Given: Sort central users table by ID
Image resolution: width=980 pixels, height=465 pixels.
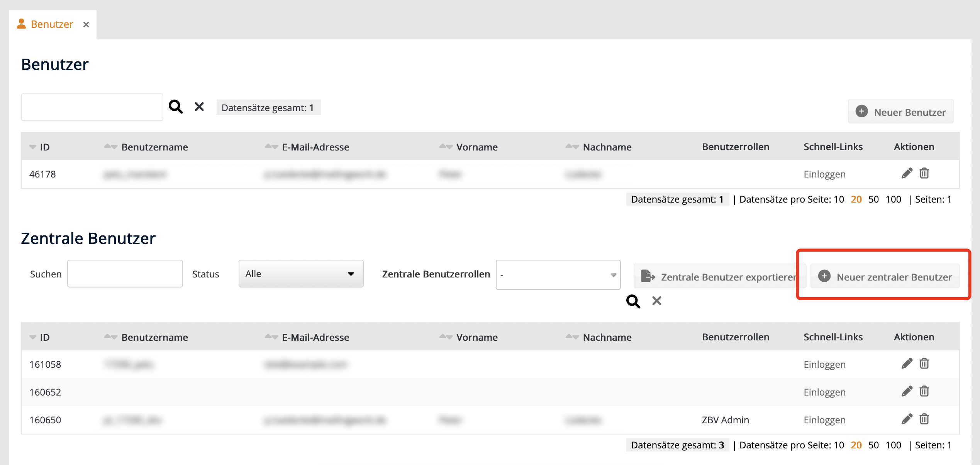Looking at the screenshot, I should 44,337.
